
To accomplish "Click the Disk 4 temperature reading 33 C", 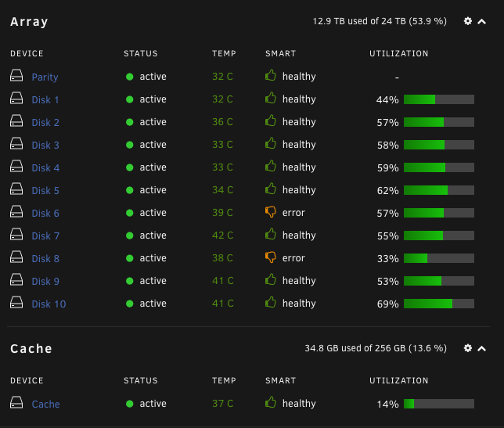I will point(222,167).
